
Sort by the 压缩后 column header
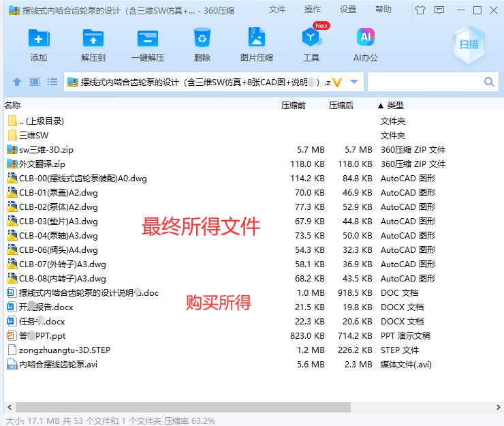pos(341,106)
